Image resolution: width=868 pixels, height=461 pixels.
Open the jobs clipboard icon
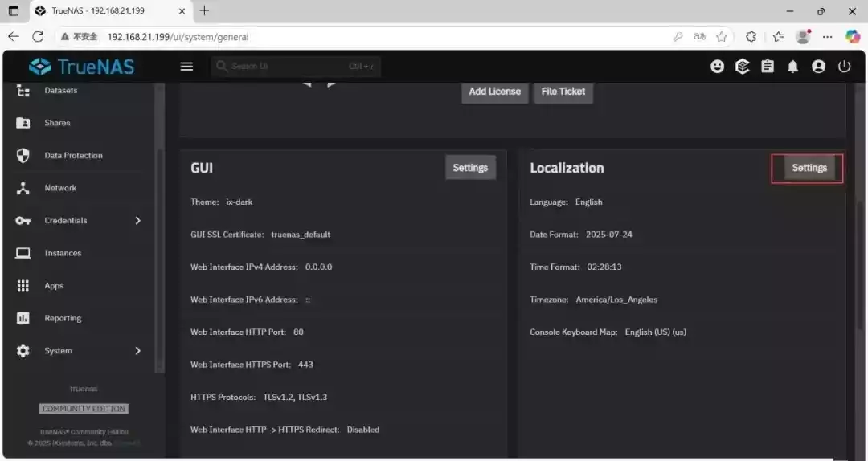[x=768, y=67]
